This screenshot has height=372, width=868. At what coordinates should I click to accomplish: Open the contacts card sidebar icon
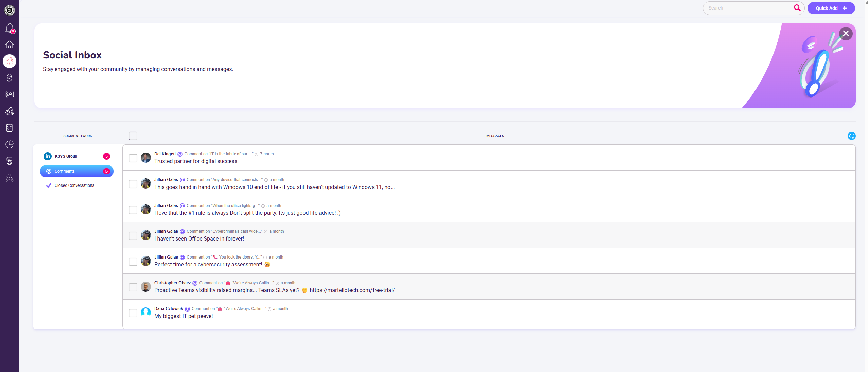click(10, 94)
